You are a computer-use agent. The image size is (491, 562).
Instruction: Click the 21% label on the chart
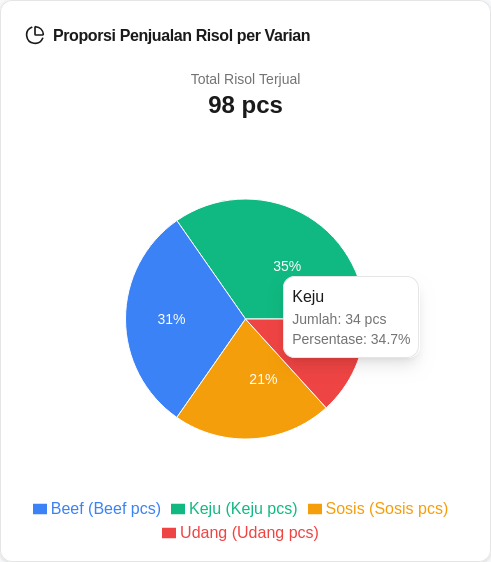263,379
